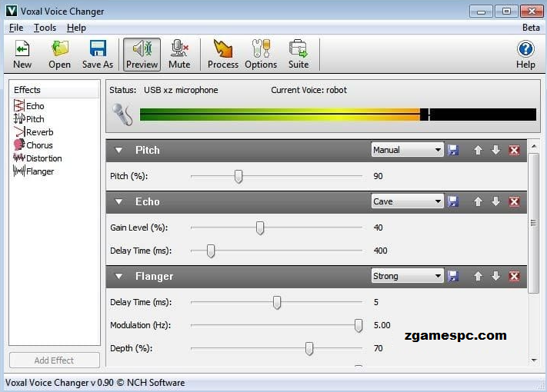Click the Voxal logo icon in title bar
Viewport: 547px width, 392px height.
[12, 11]
